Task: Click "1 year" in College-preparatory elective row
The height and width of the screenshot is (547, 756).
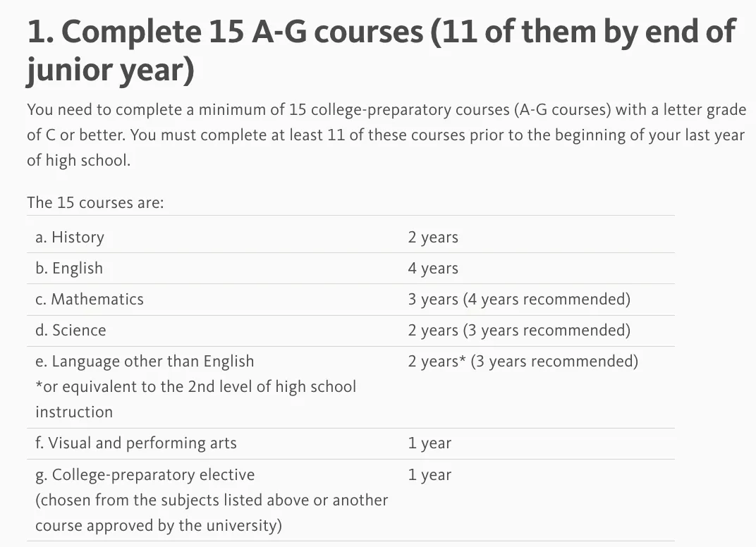Action: point(429,474)
